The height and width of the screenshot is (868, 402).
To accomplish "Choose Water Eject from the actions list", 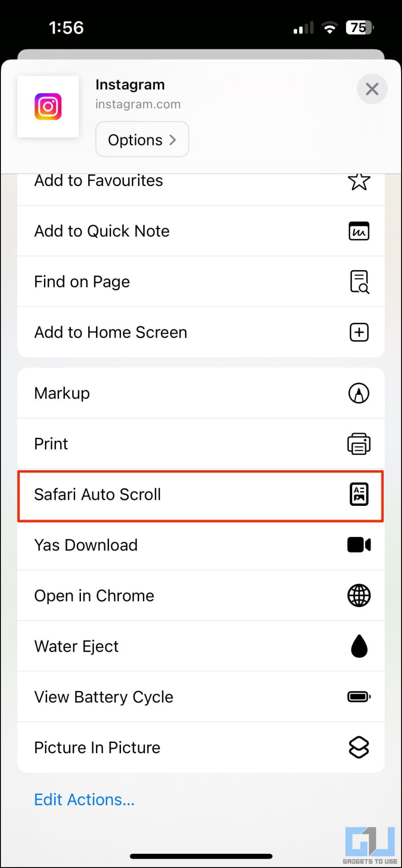I will (201, 646).
